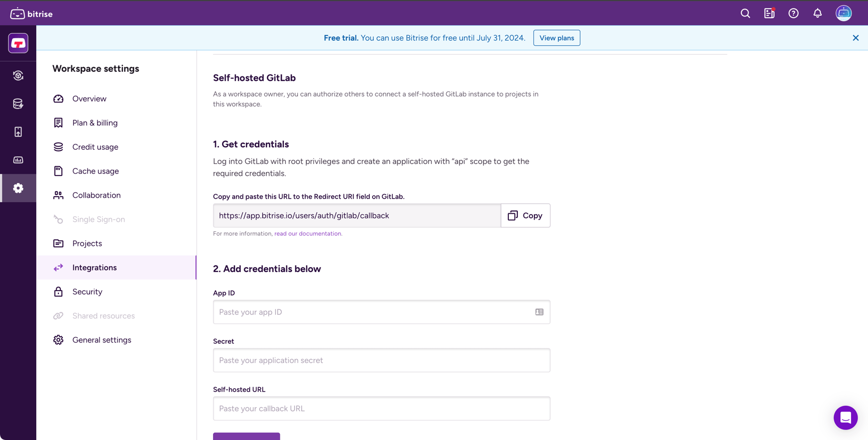The width and height of the screenshot is (868, 440).
Task: Open Overview settings page
Action: tap(117, 99)
